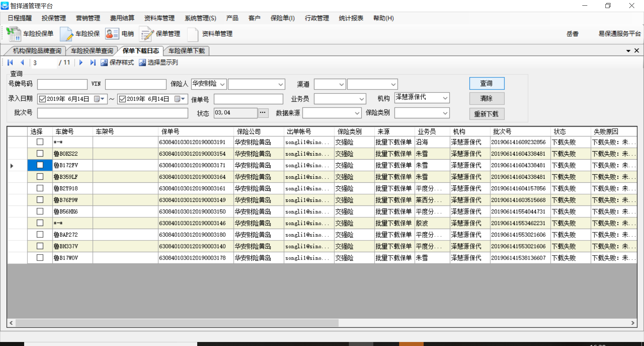Click the 查询 button
The width and height of the screenshot is (644, 346).
[x=486, y=83]
